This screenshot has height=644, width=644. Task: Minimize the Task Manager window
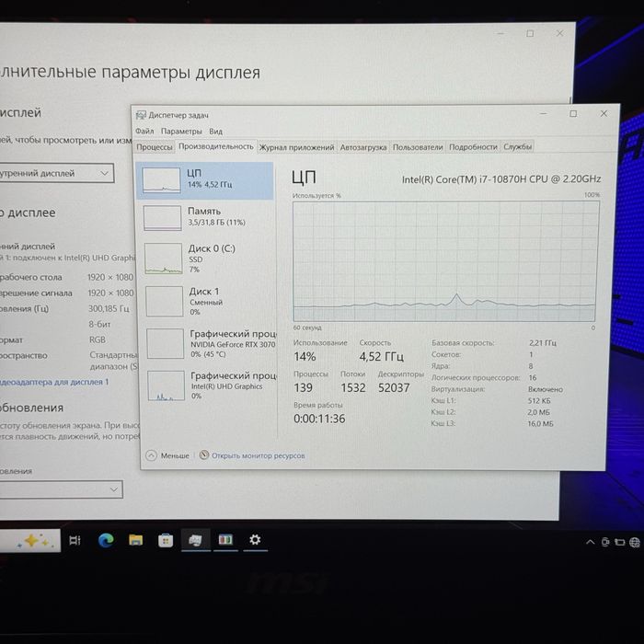click(x=544, y=114)
